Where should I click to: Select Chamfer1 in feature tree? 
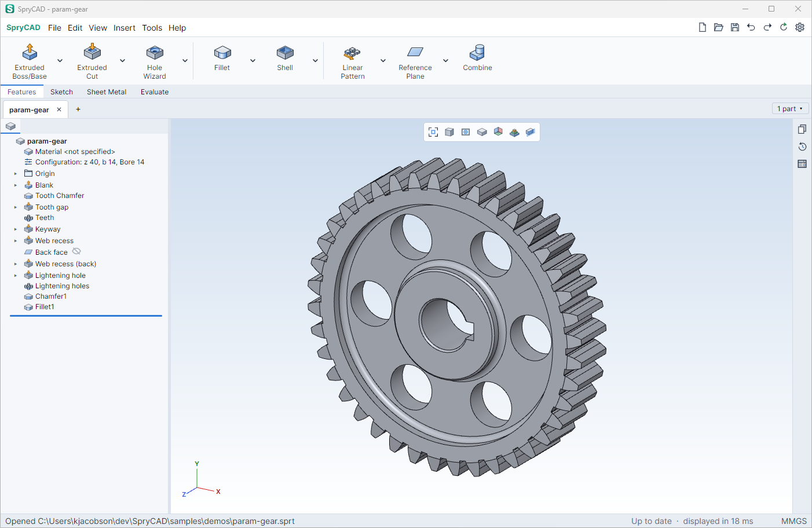(x=51, y=296)
